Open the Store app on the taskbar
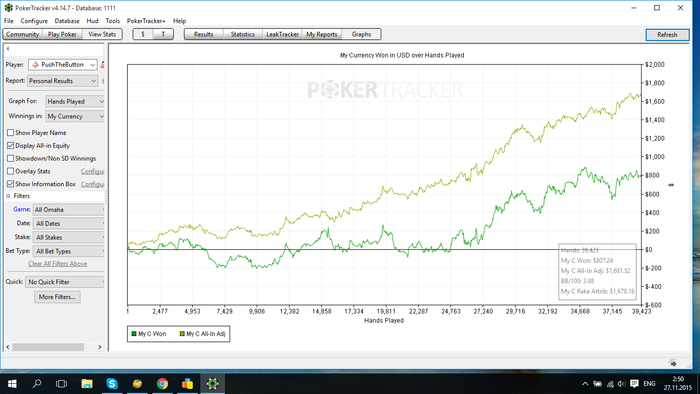700x394 pixels. [x=188, y=384]
